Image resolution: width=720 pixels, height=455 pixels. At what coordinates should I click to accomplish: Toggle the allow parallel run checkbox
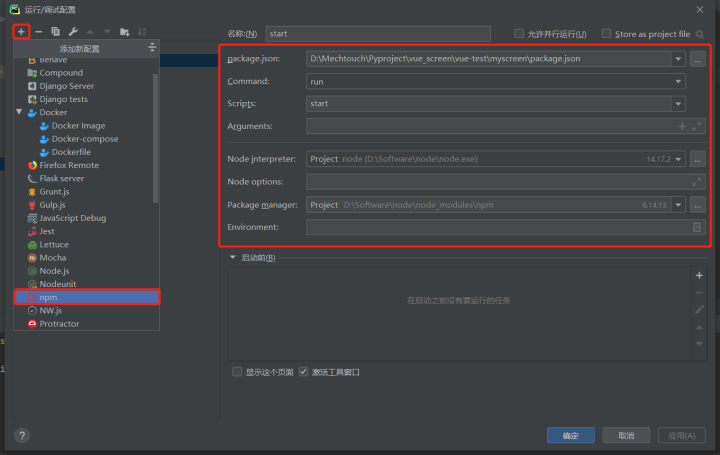click(x=519, y=34)
